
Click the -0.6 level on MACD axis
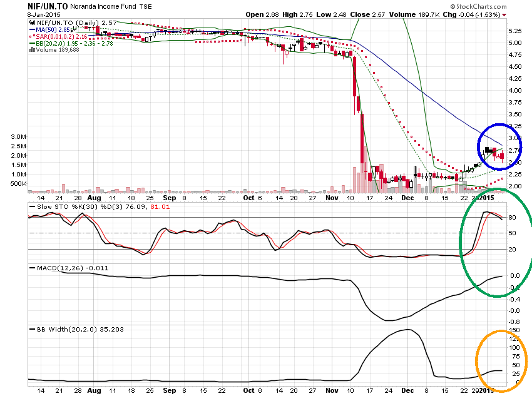(514, 310)
